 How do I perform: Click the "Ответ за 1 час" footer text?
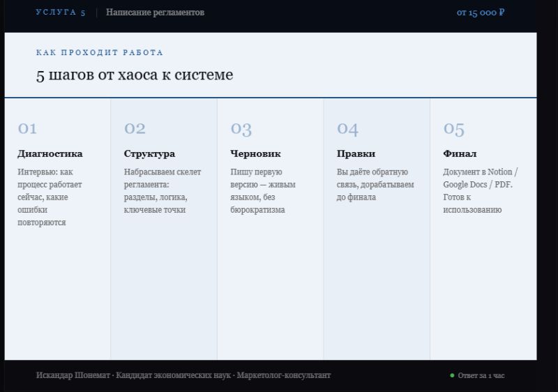click(481, 376)
